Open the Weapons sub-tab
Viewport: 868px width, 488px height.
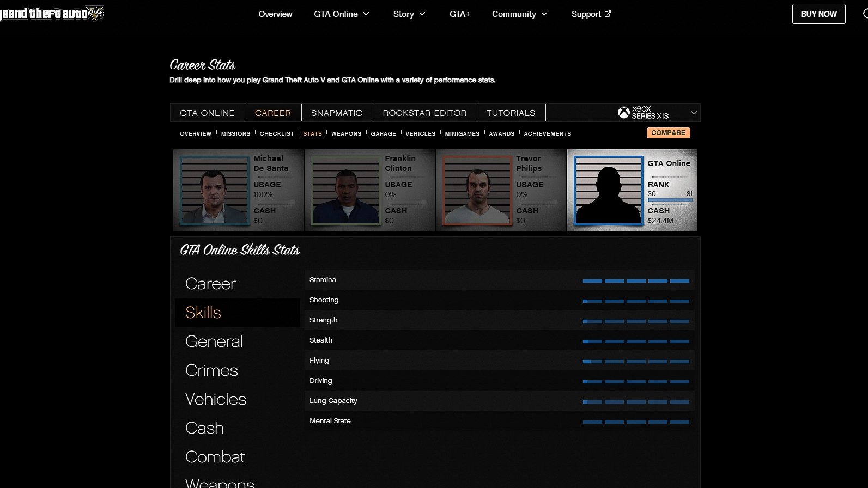[346, 133]
